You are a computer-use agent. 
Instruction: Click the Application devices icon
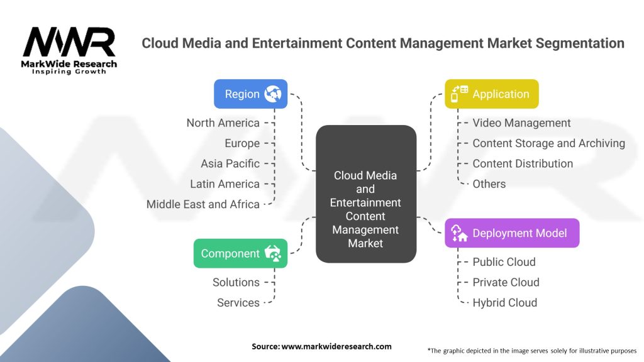(460, 94)
